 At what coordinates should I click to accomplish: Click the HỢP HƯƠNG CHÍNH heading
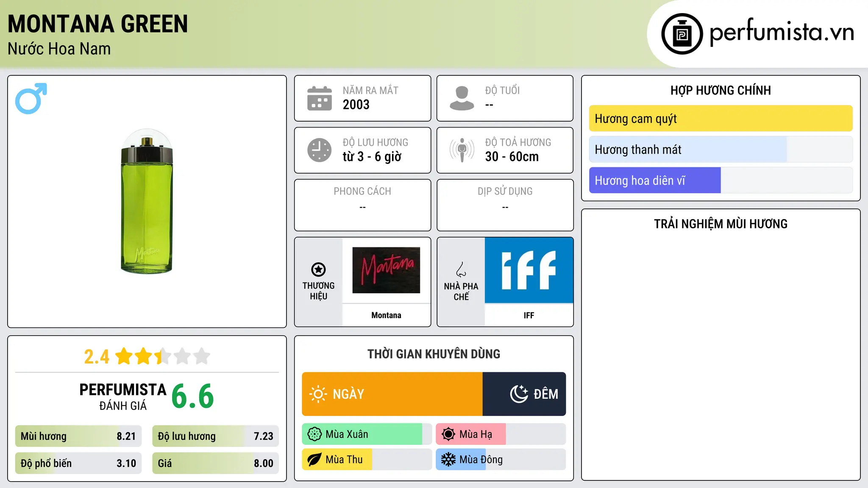click(x=721, y=90)
